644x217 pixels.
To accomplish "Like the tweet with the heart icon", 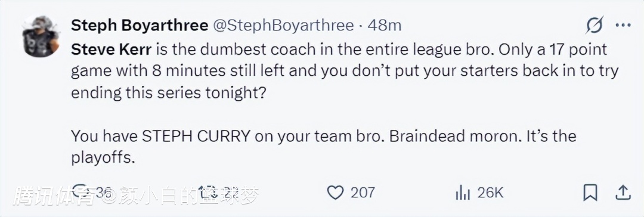I will click(336, 193).
